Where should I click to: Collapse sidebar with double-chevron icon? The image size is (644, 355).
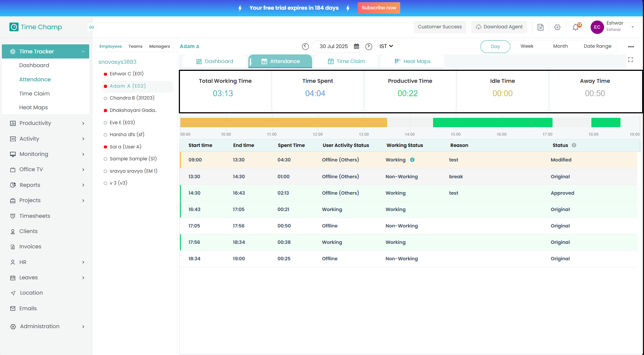click(91, 27)
